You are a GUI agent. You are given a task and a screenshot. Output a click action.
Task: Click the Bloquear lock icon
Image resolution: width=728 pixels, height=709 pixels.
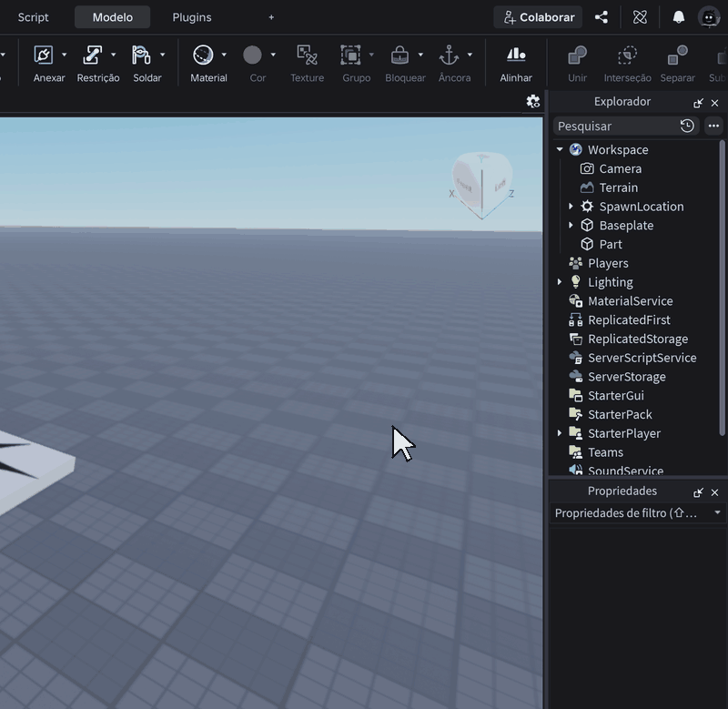[x=399, y=55]
